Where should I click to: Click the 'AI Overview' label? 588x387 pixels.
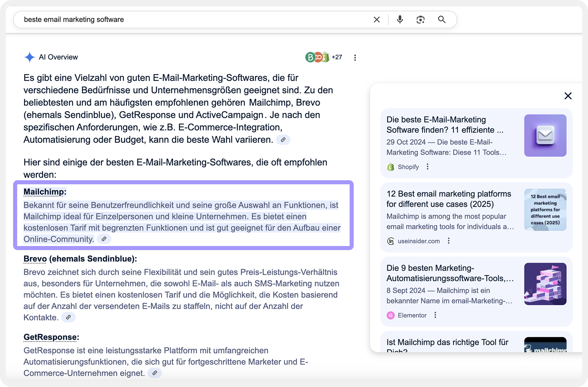[x=58, y=57]
